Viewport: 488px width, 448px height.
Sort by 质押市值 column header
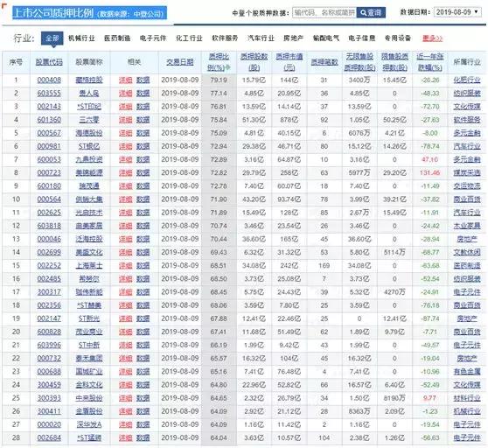[x=289, y=62]
